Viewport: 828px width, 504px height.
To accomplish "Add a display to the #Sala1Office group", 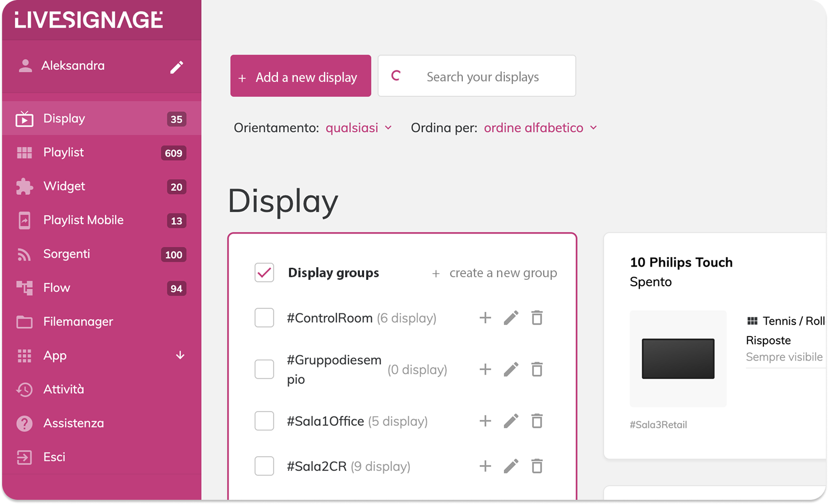I will 485,421.
